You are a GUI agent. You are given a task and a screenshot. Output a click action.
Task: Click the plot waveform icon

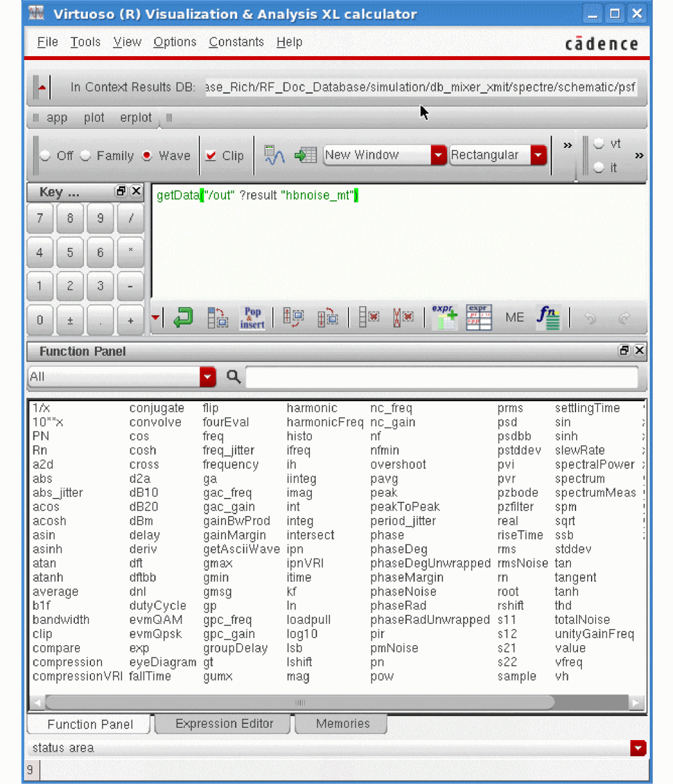coord(274,156)
